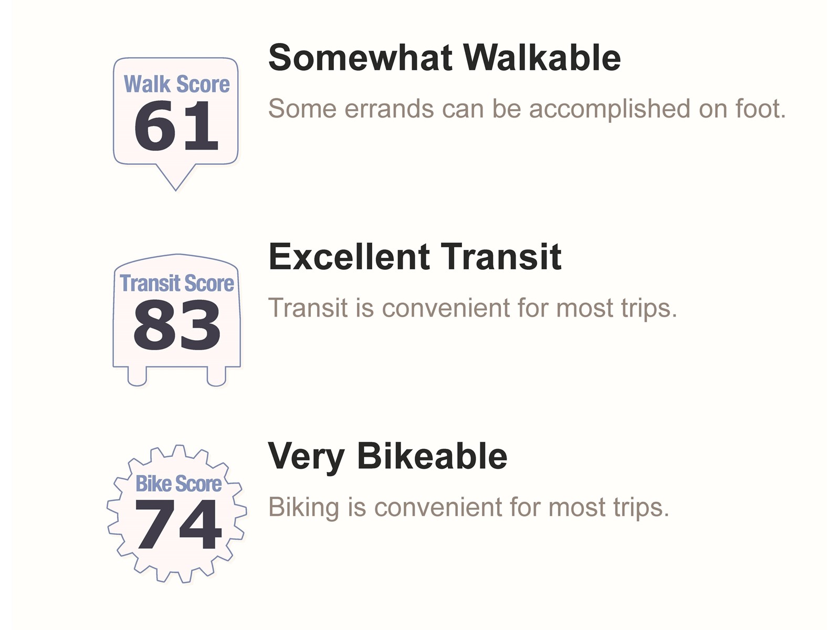Click the "Transit Score" label text
The height and width of the screenshot is (630, 840).
pos(177,283)
